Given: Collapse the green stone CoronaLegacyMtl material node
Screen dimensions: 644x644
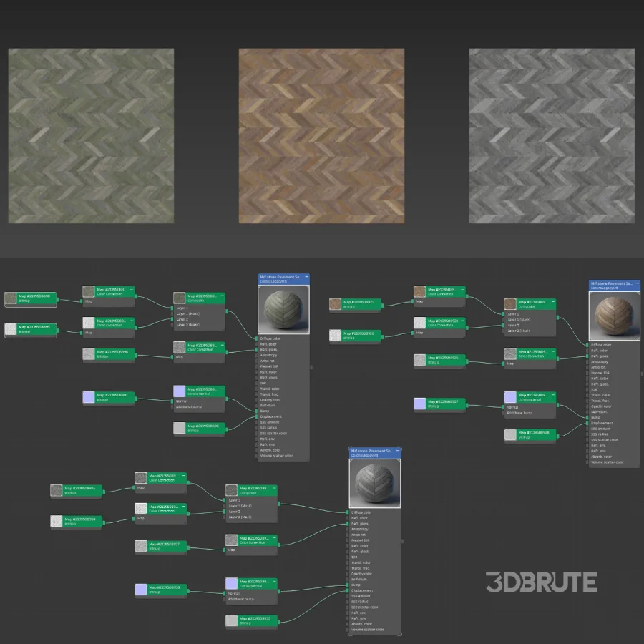Looking at the screenshot, I should coord(306,277).
